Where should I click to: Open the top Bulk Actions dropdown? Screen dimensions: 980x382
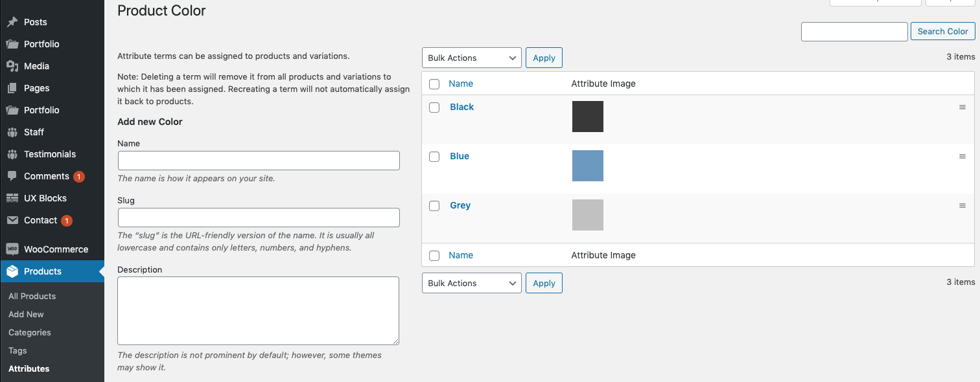coord(471,57)
